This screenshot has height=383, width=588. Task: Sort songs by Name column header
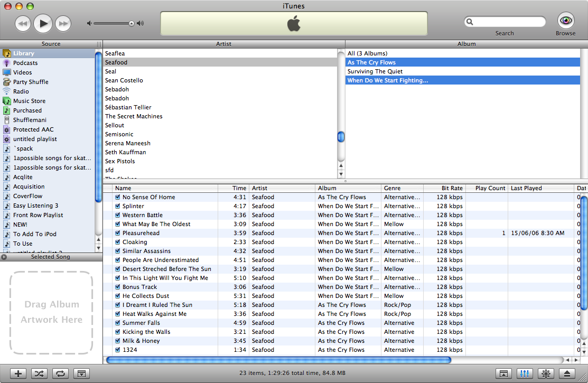pos(165,188)
